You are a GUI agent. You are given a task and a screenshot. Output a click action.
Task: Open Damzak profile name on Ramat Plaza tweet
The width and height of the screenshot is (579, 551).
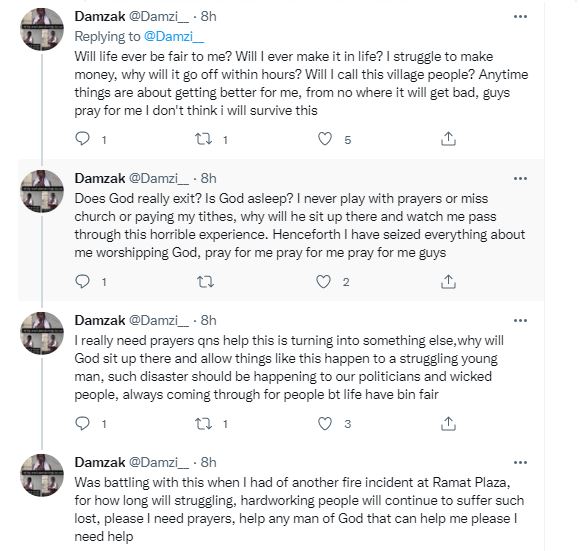(x=100, y=462)
